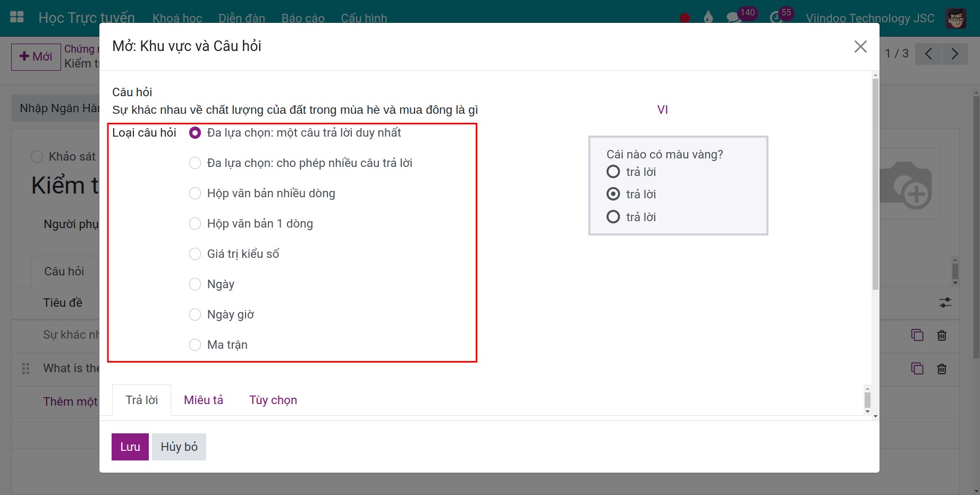
Task: Go to next record arrow
Action: click(954, 54)
